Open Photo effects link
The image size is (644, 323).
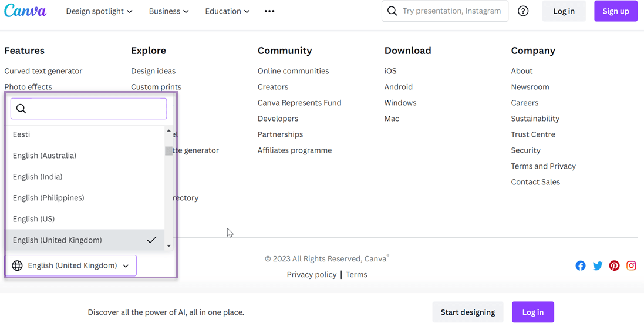[x=28, y=87]
